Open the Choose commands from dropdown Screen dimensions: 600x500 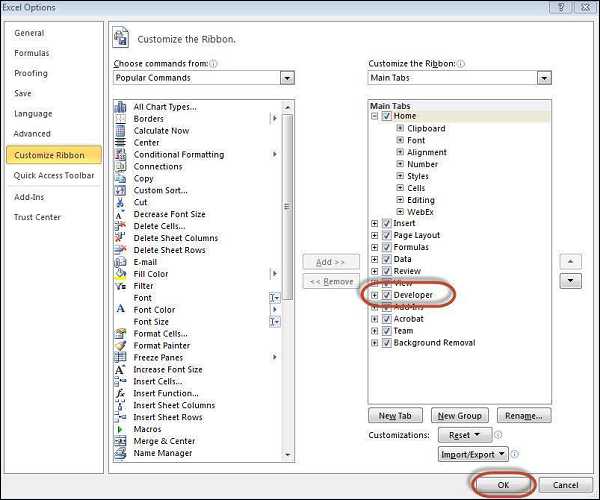tap(287, 78)
